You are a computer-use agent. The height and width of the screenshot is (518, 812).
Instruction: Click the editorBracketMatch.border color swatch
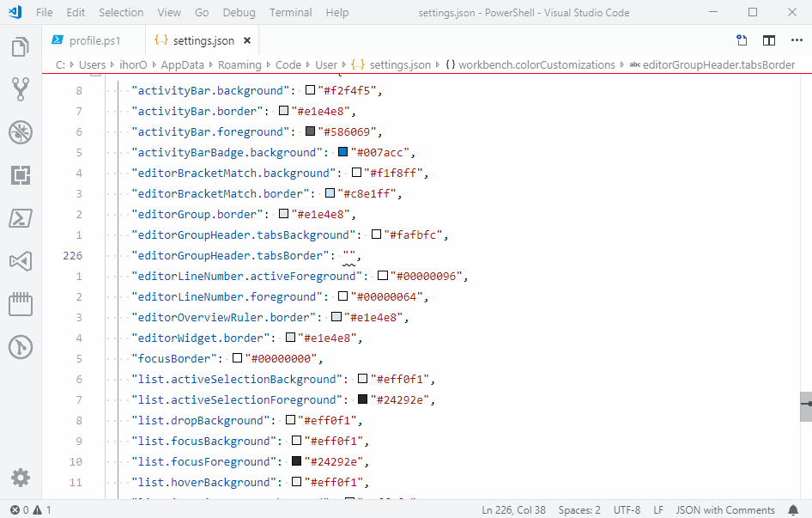click(x=330, y=193)
